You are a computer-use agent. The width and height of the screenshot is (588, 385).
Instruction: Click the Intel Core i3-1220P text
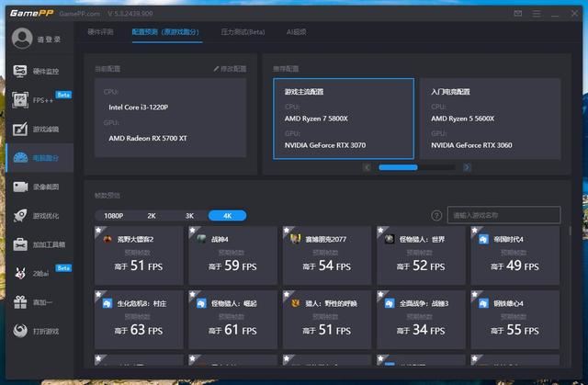[x=139, y=108]
